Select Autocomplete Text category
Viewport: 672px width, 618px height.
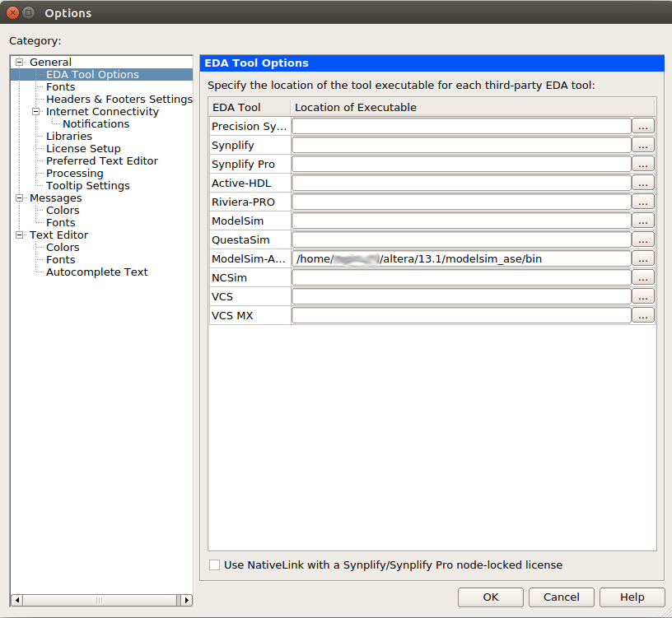97,272
